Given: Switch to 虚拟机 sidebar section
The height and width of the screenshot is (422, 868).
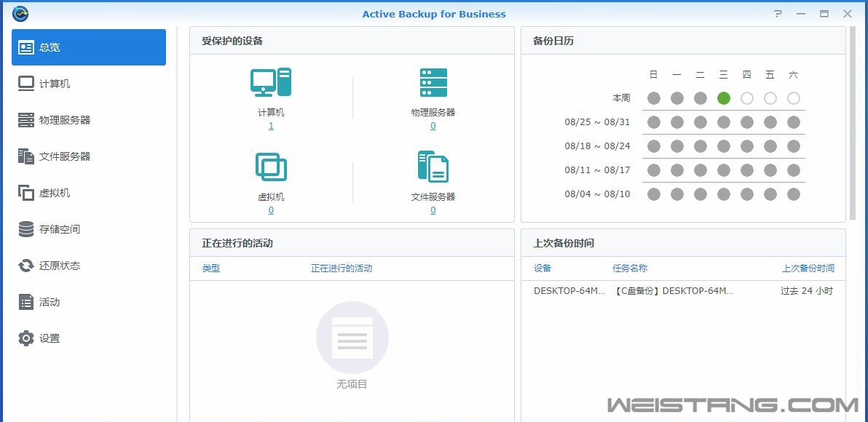Looking at the screenshot, I should pos(55,193).
